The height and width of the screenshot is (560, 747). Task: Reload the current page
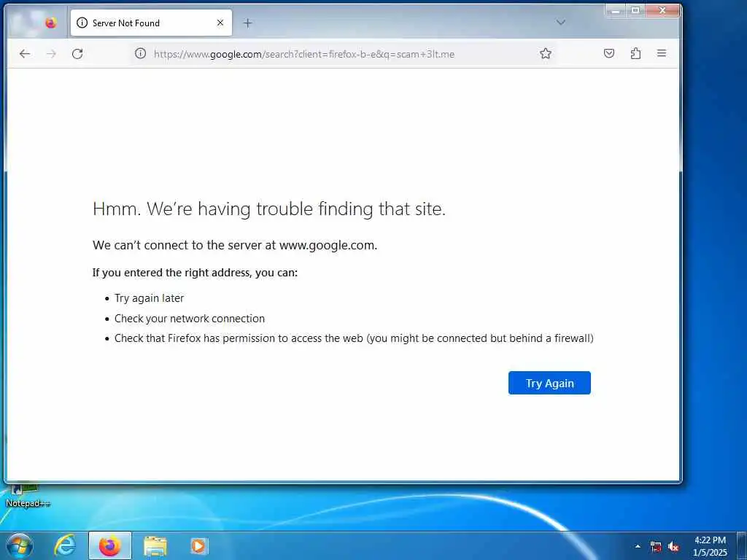(77, 54)
